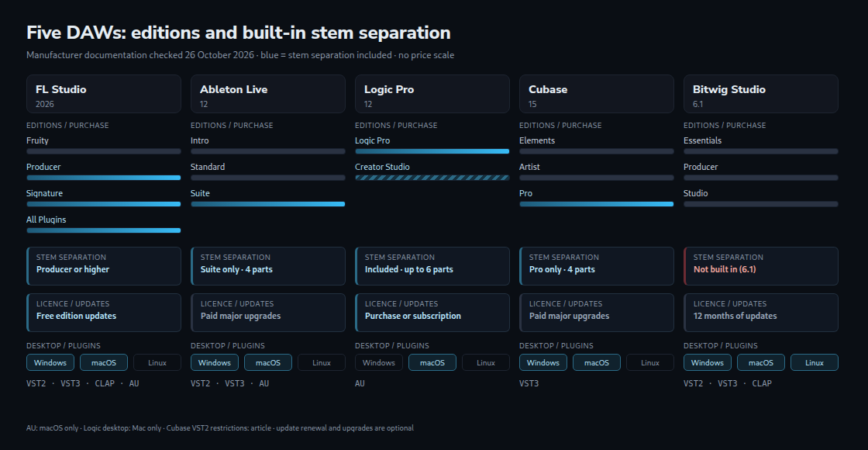Click the dimmed Linux chip under FL Studio
The height and width of the screenshot is (450, 868).
pyautogui.click(x=157, y=362)
